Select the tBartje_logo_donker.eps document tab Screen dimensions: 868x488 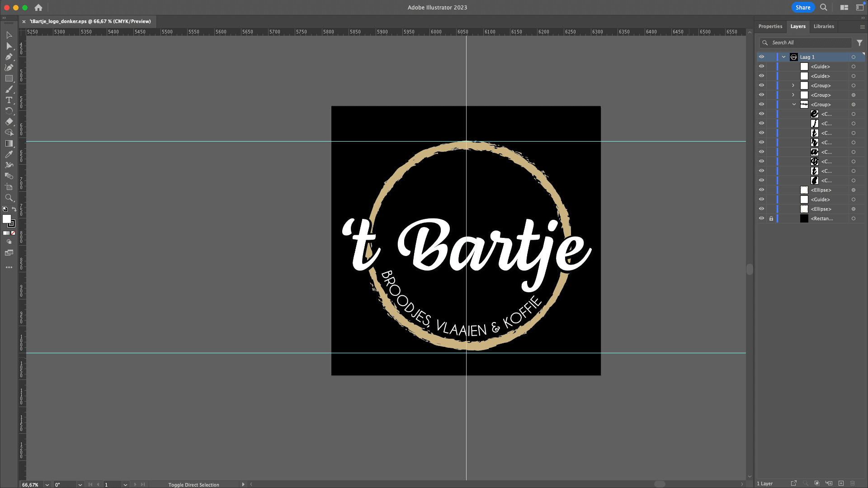(90, 21)
